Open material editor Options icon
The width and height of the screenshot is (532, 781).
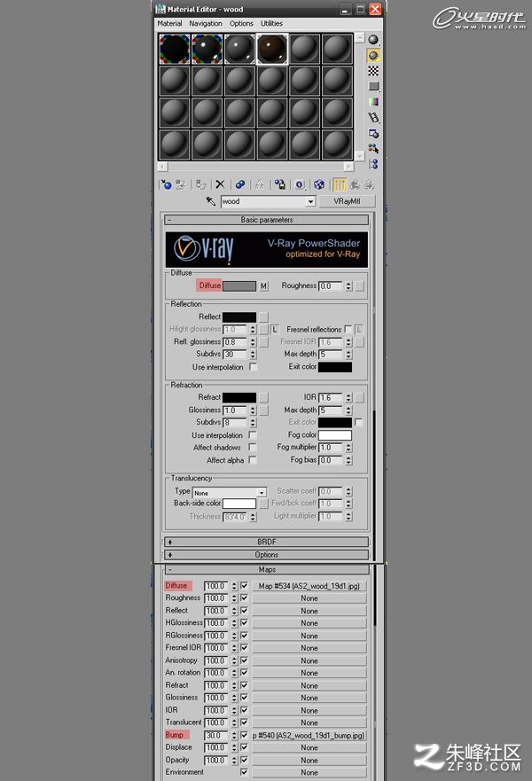[x=373, y=133]
